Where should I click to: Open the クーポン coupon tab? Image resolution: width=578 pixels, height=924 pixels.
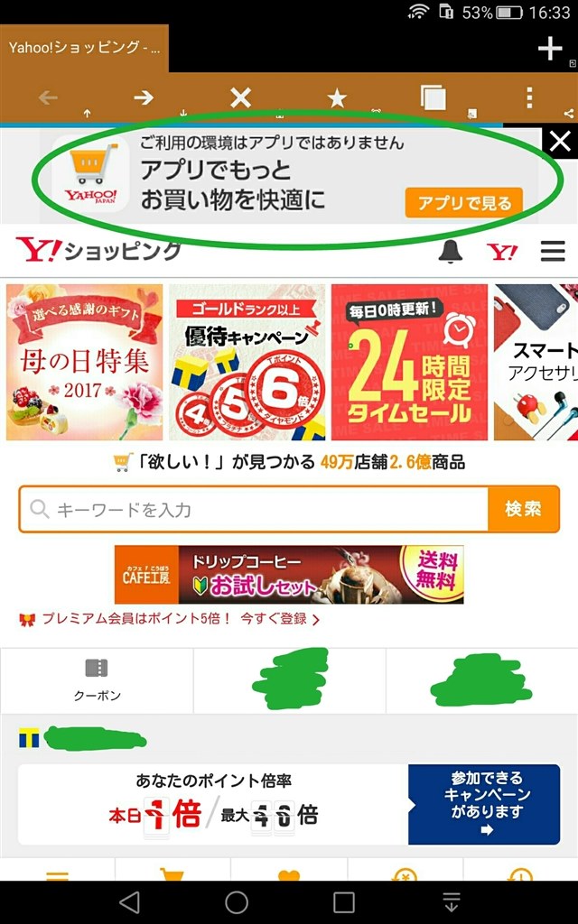point(97,680)
